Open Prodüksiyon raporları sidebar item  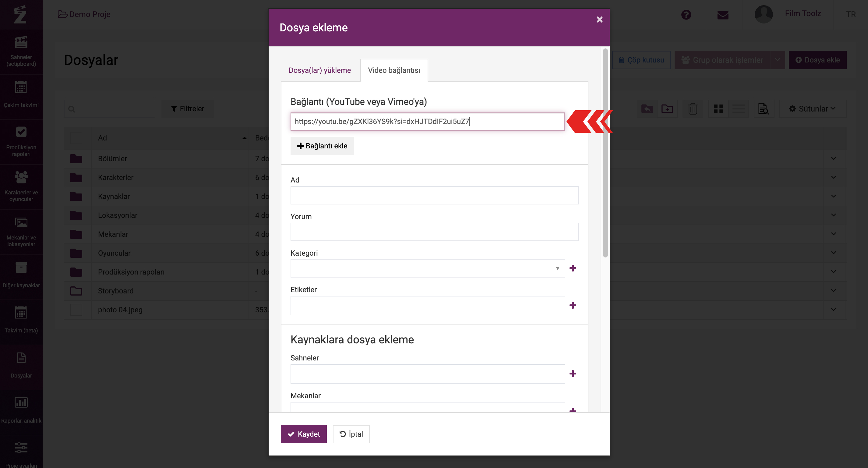pyautogui.click(x=21, y=142)
